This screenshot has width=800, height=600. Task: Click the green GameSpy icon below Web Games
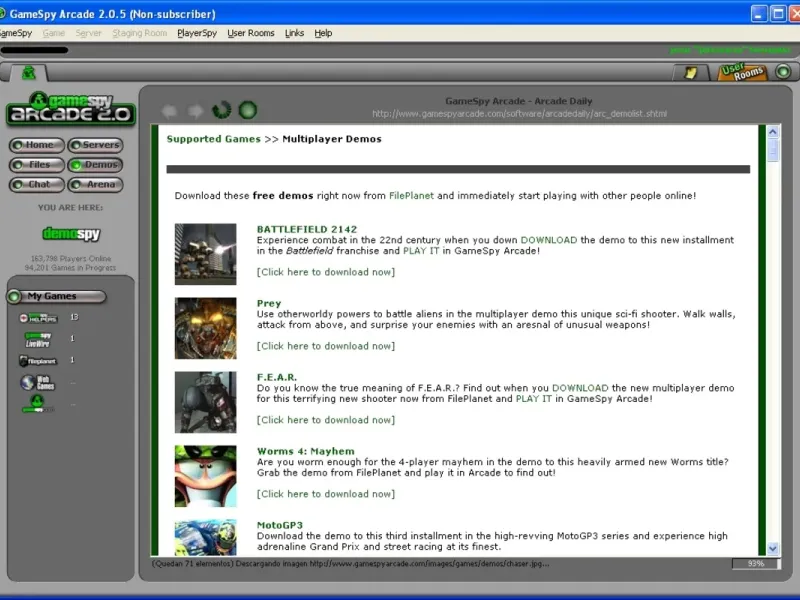38,404
